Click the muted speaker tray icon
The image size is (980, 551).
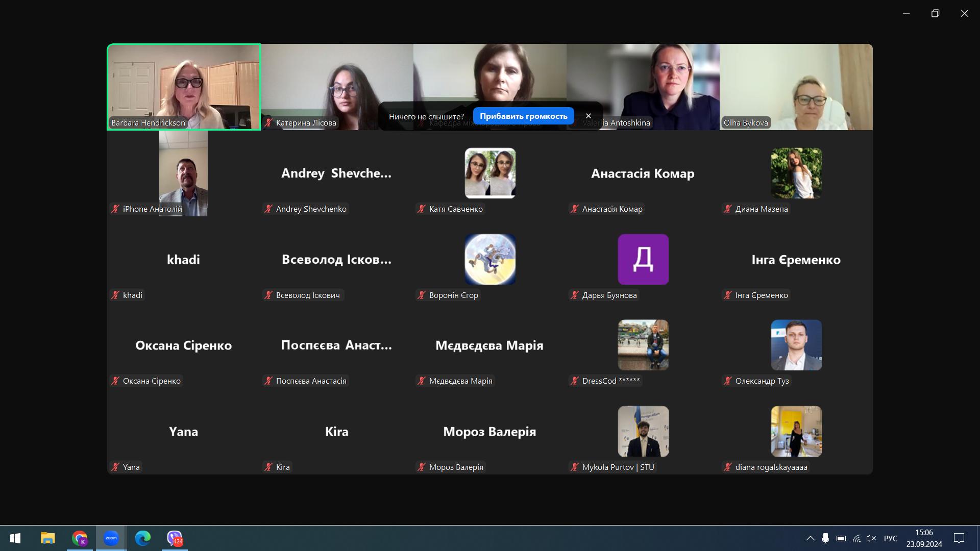click(871, 538)
